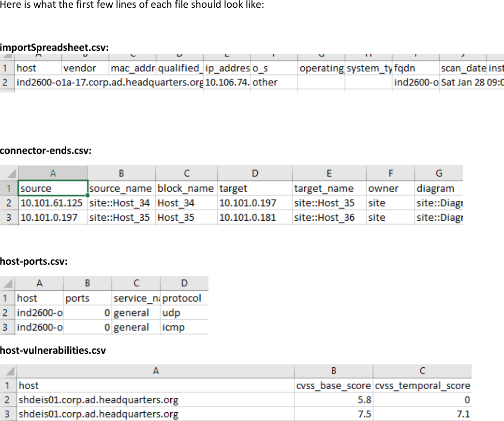The height and width of the screenshot is (421, 504).
Task: Click the select-all corner in host-vulnerabilities table
Action: click(x=9, y=371)
